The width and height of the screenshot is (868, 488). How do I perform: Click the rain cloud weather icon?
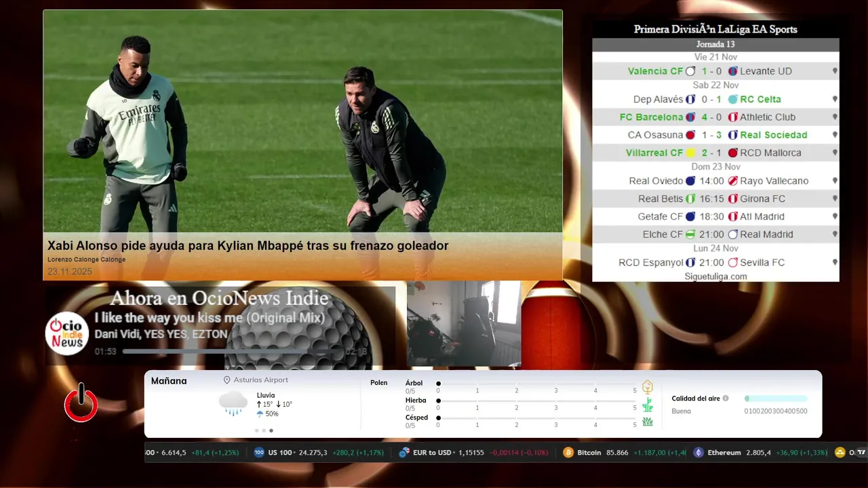click(233, 403)
